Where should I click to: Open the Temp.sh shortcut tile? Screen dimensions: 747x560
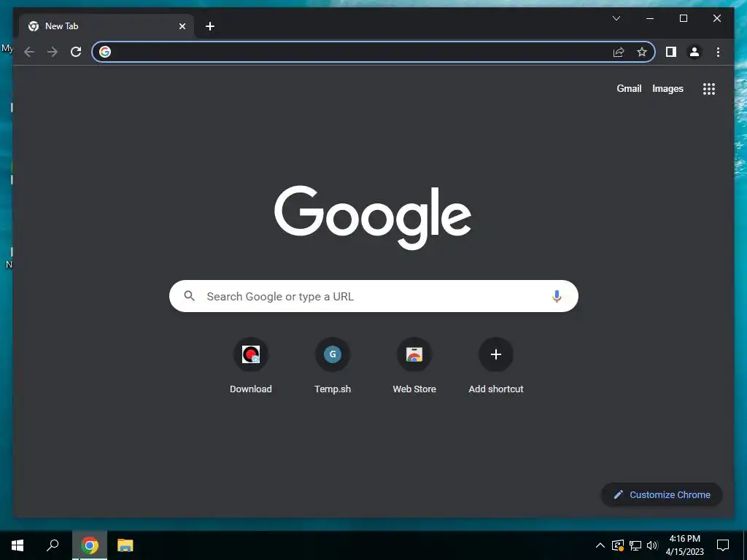333,366
